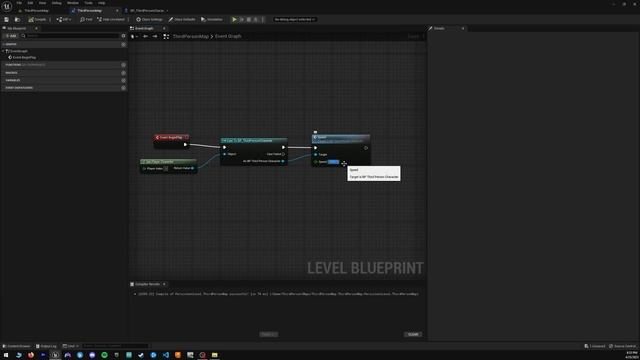640x360 pixels.
Task: Open Class Defaults
Action: (x=182, y=19)
